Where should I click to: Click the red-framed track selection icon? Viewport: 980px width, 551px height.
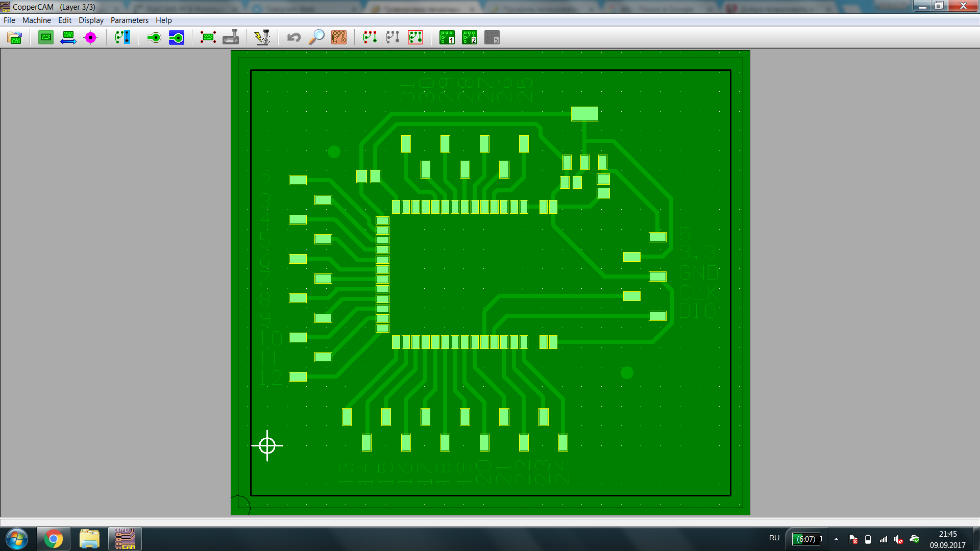point(415,37)
